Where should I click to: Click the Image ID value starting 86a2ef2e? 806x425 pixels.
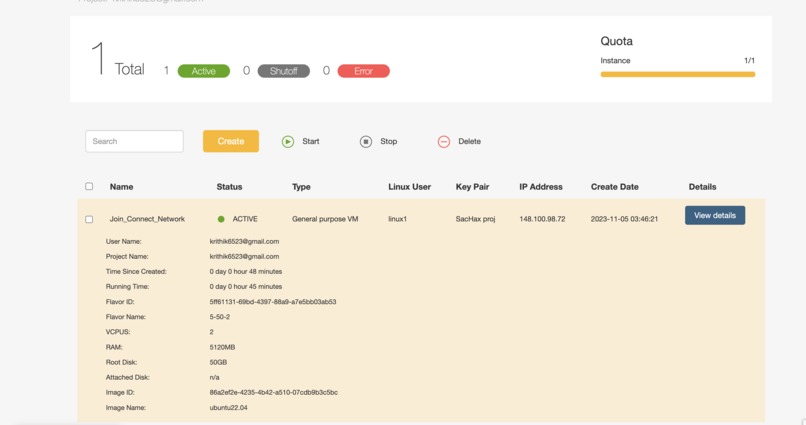click(x=273, y=392)
